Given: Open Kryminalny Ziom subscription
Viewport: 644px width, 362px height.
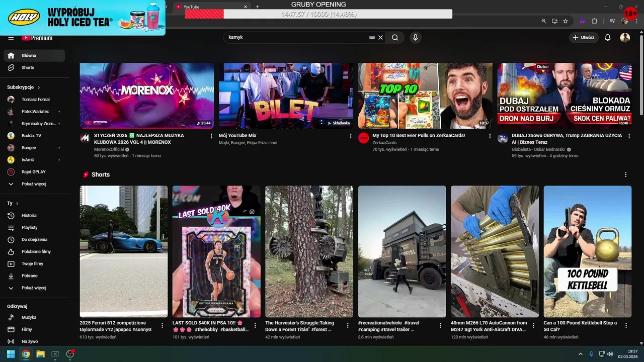Looking at the screenshot, I should (34, 123).
